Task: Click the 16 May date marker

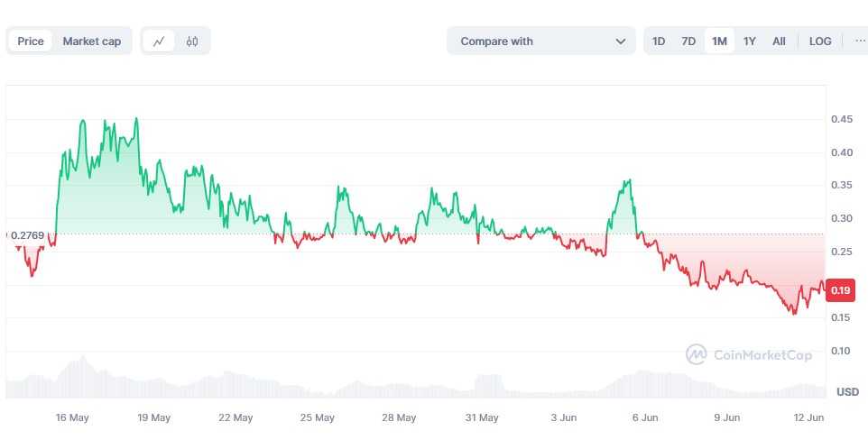Action: coord(72,417)
